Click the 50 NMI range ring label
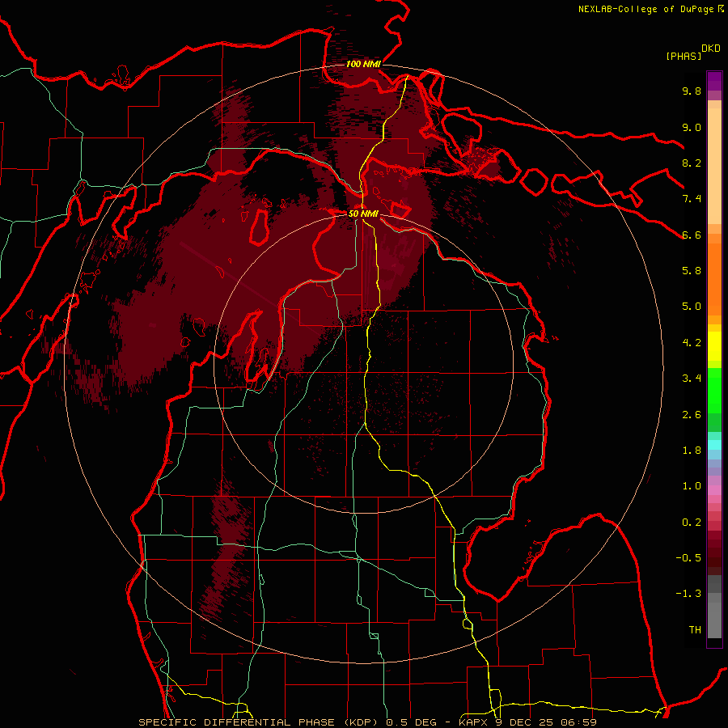The height and width of the screenshot is (728, 728). tap(363, 214)
